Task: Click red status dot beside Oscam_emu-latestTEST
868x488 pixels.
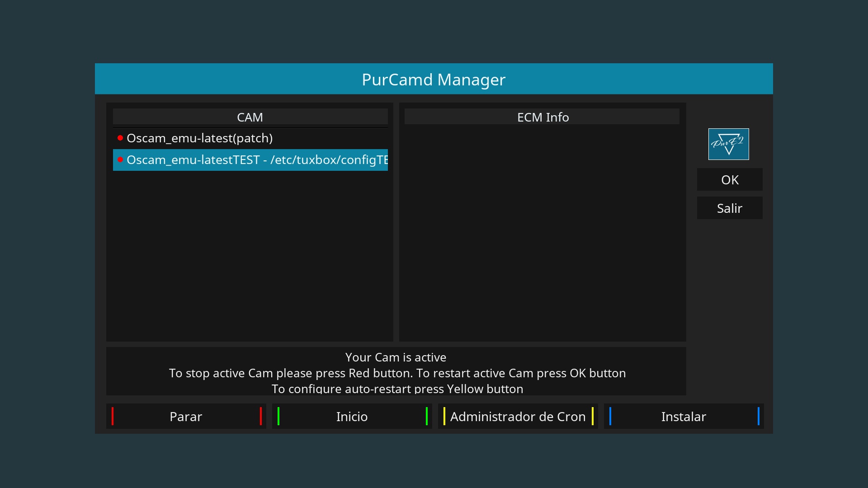Action: [120, 160]
